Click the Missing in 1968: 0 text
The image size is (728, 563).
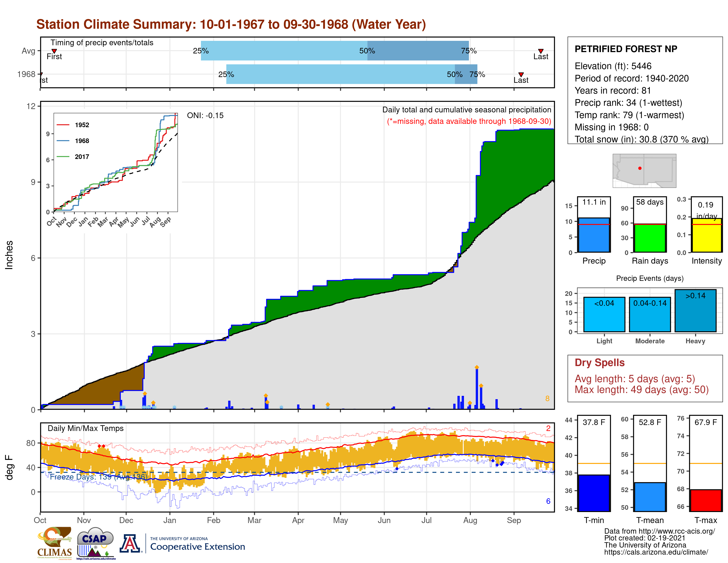click(x=612, y=127)
